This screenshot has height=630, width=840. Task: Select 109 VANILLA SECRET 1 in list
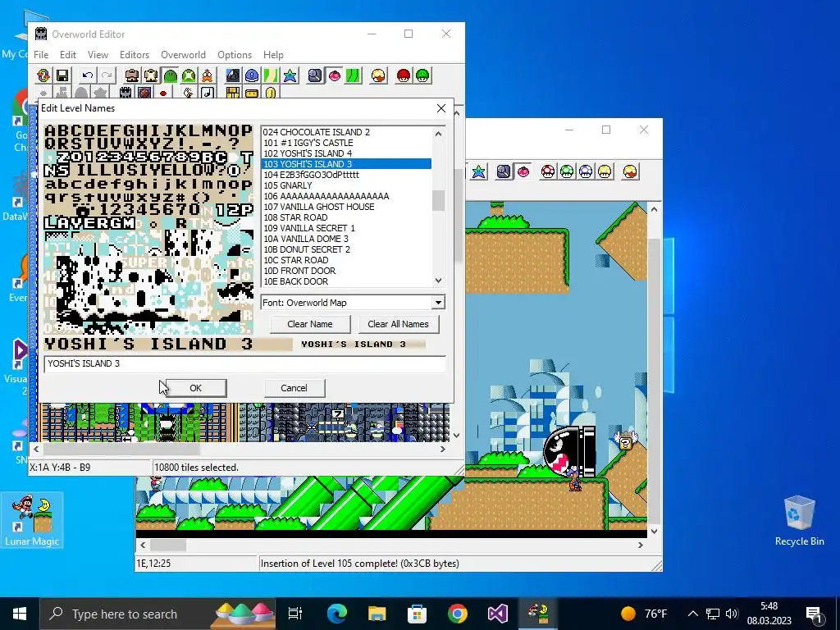coord(346,228)
